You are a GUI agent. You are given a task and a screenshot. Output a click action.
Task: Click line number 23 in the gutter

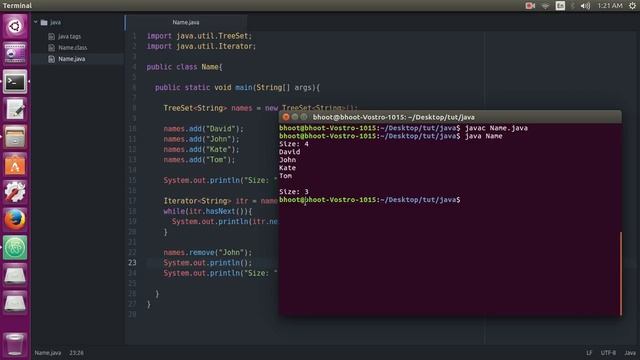point(132,262)
